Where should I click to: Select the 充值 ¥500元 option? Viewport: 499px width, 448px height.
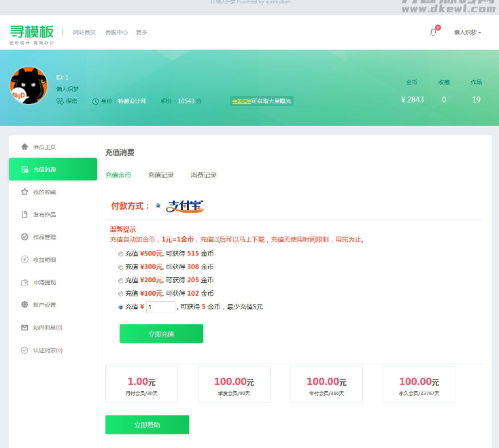click(x=120, y=254)
